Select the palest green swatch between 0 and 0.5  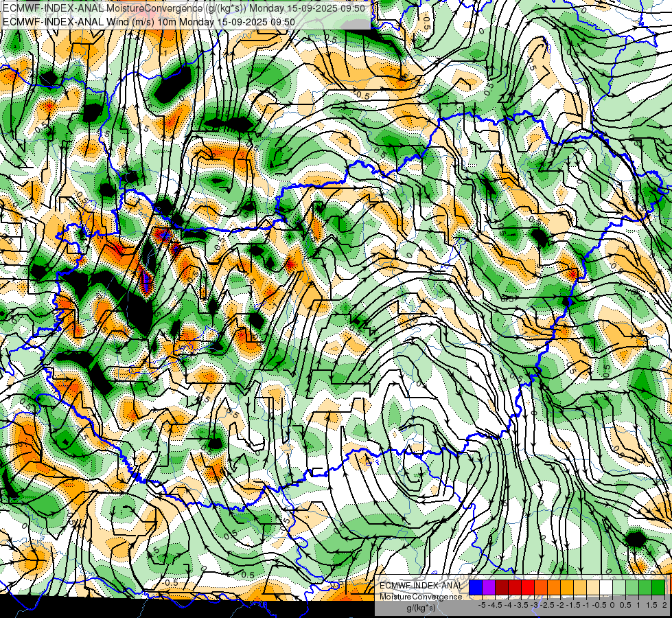coord(619,587)
